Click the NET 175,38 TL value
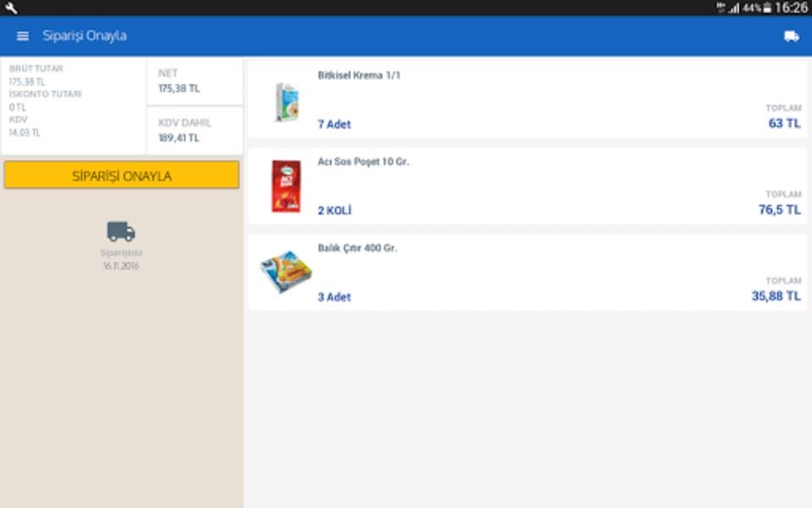Image resolution: width=812 pixels, height=508 pixels. [x=178, y=89]
